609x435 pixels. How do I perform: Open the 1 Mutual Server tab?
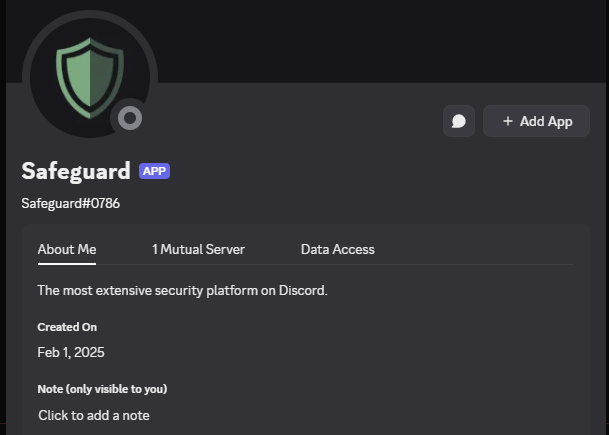pos(198,249)
